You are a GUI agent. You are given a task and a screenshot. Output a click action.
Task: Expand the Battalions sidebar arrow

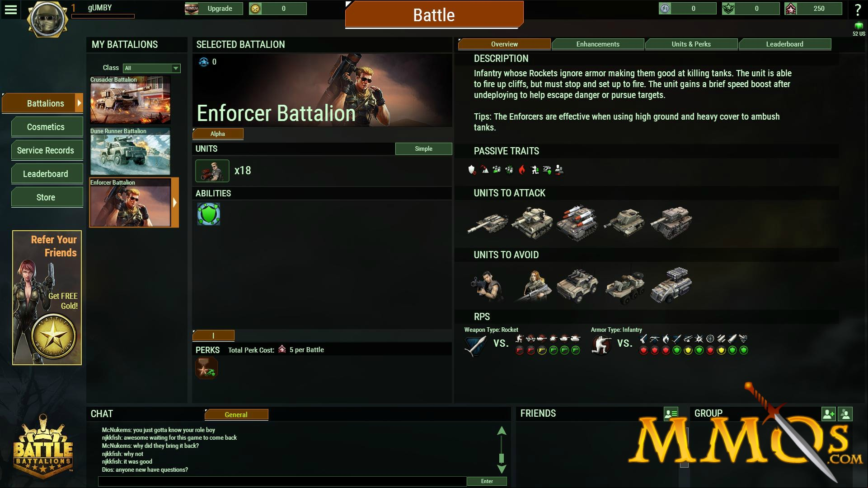[x=79, y=103]
